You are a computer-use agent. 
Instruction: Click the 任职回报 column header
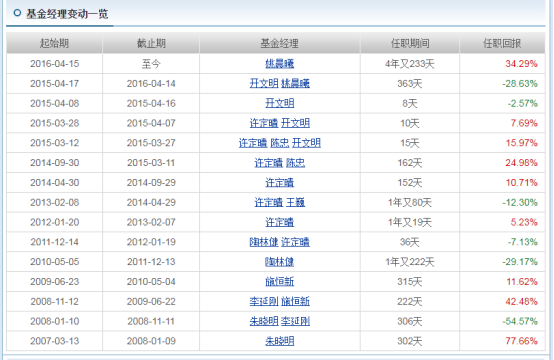click(x=502, y=43)
